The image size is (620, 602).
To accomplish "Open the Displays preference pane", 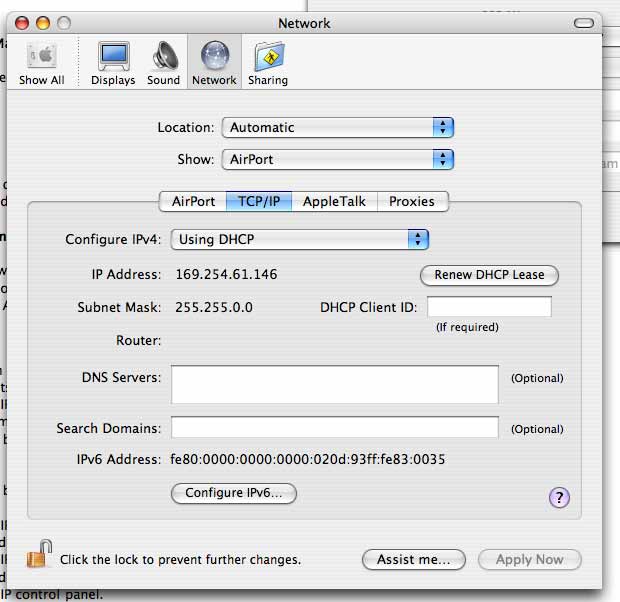I will tap(113, 64).
